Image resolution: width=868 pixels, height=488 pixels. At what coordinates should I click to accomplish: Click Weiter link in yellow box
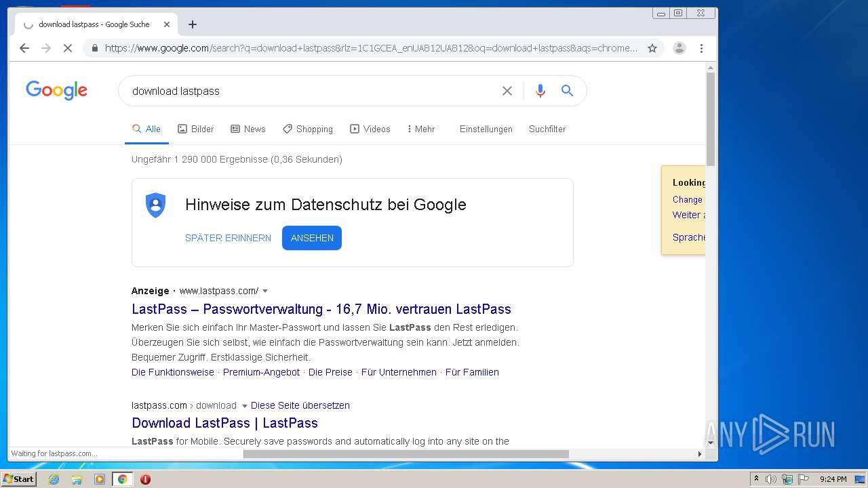tap(688, 215)
